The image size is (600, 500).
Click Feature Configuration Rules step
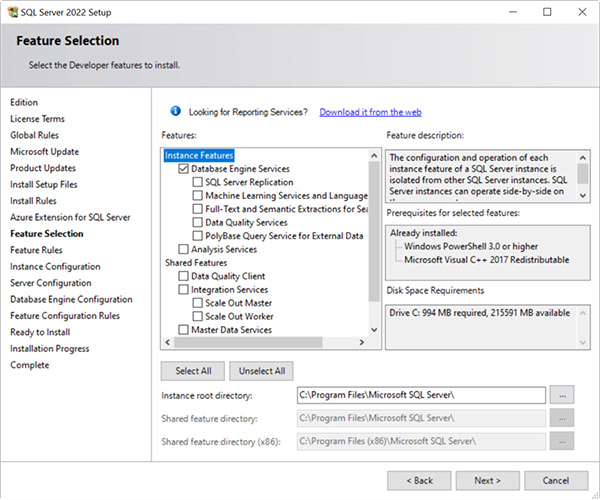coord(65,316)
